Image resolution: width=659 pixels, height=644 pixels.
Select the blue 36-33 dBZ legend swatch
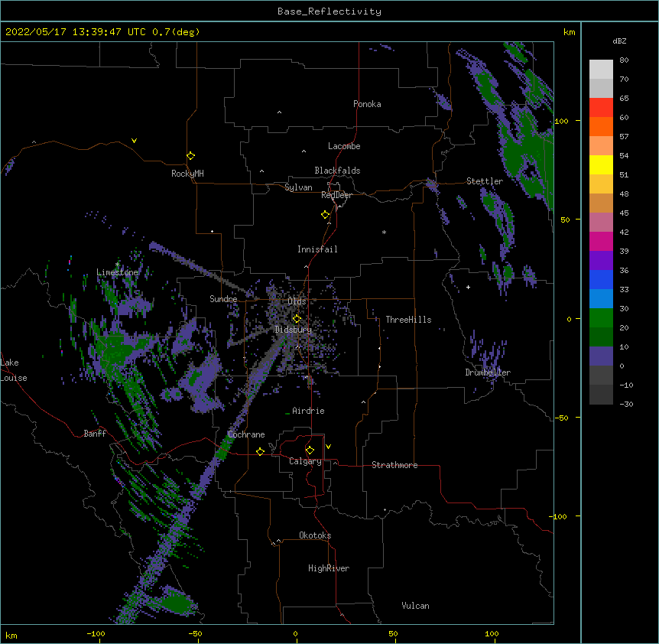click(601, 279)
